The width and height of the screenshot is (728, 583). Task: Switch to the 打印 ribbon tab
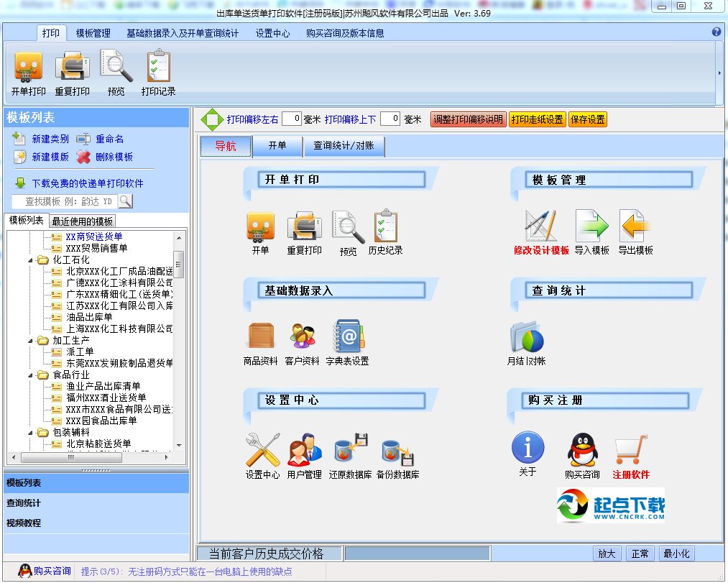click(50, 33)
